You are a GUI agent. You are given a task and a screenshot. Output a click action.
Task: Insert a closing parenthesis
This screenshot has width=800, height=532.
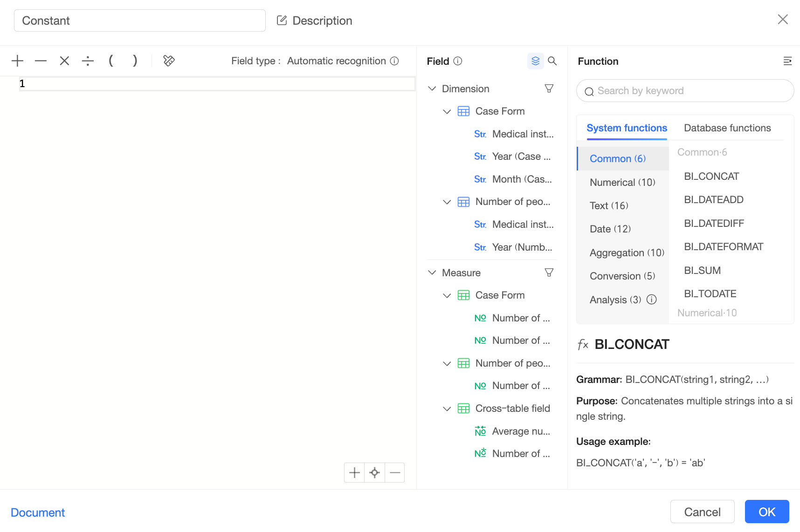point(135,61)
